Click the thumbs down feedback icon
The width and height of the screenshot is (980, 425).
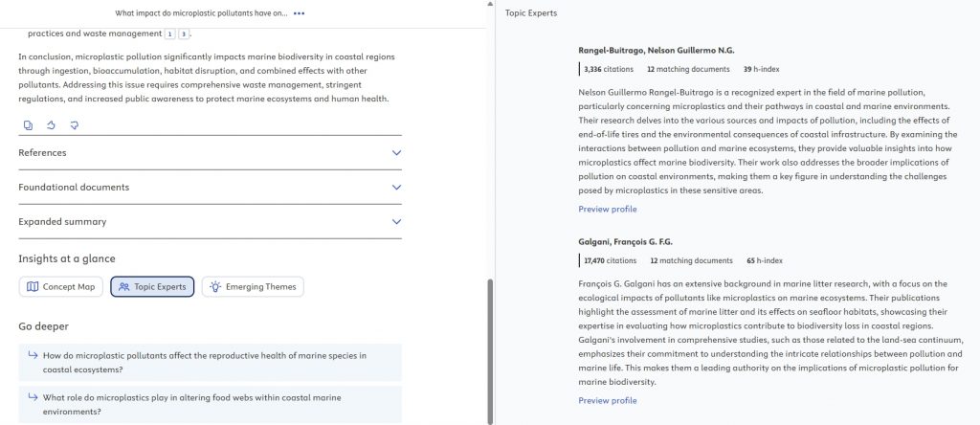pos(74,124)
